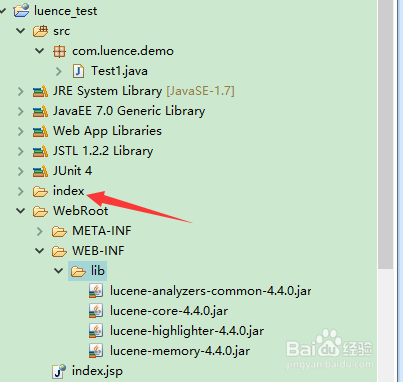Click the JUnit 4 library icon
The width and height of the screenshot is (403, 382).
coord(40,171)
